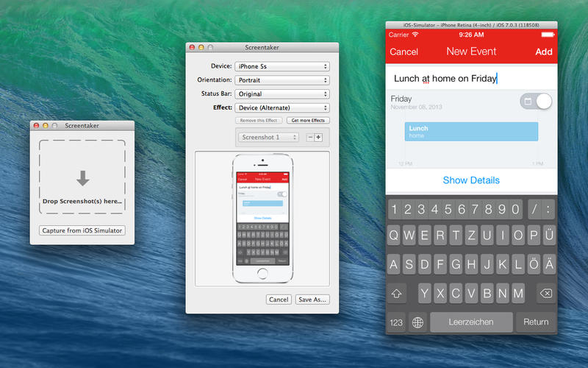This screenshot has width=588, height=368.
Task: Tap the Ä key on the keyboard
Action: (549, 265)
